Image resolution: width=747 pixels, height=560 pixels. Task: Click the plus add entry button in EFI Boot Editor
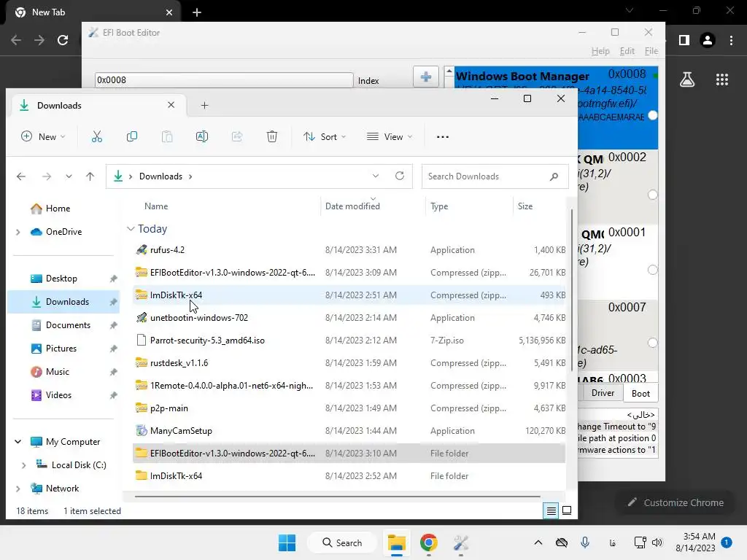click(x=426, y=77)
